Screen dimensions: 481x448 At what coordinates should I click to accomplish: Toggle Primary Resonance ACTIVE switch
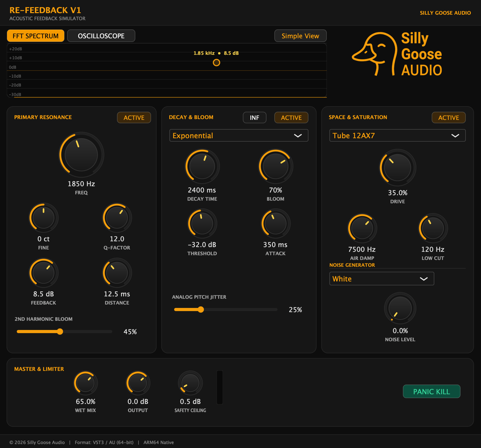(134, 118)
